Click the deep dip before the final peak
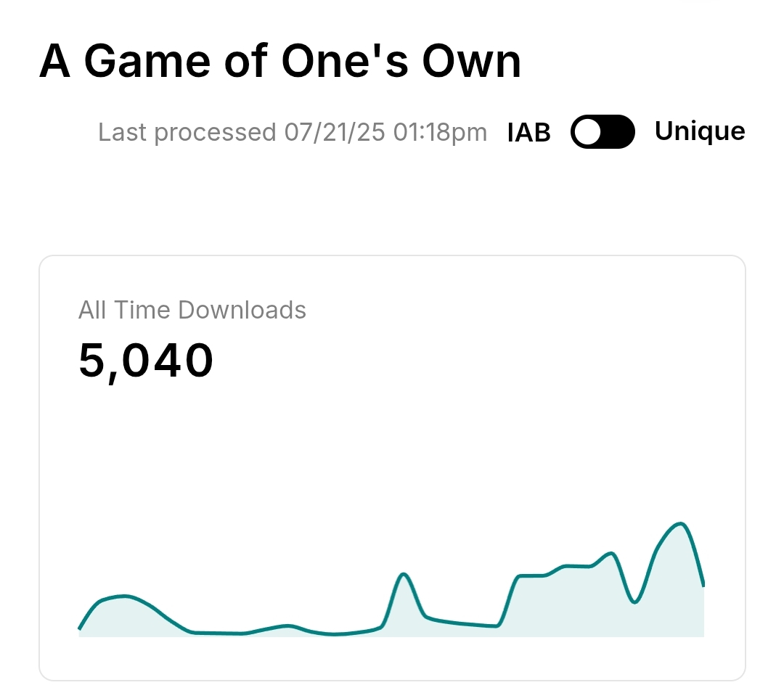784x693 pixels. tap(635, 602)
